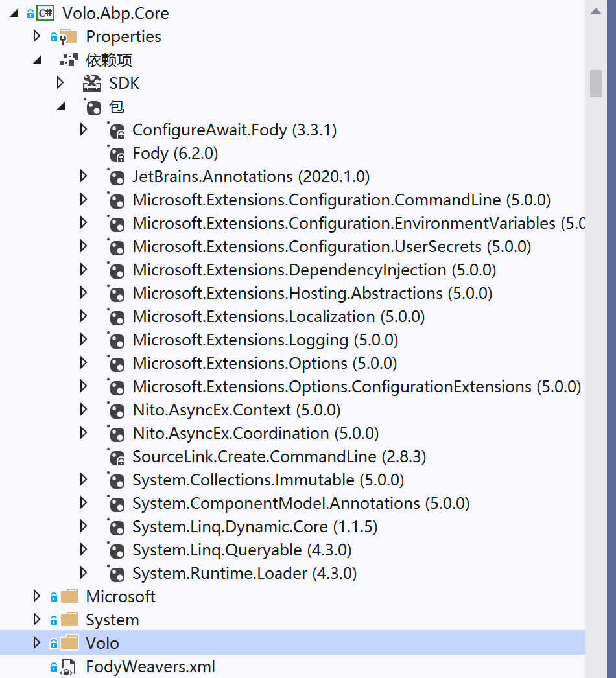Click the System.Collections.Immutable package icon
This screenshot has height=678, width=616.
point(116,480)
